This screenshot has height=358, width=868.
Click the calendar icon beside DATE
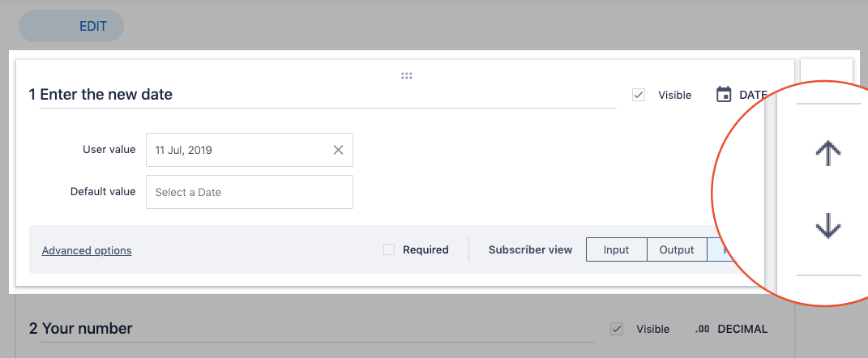coord(724,95)
